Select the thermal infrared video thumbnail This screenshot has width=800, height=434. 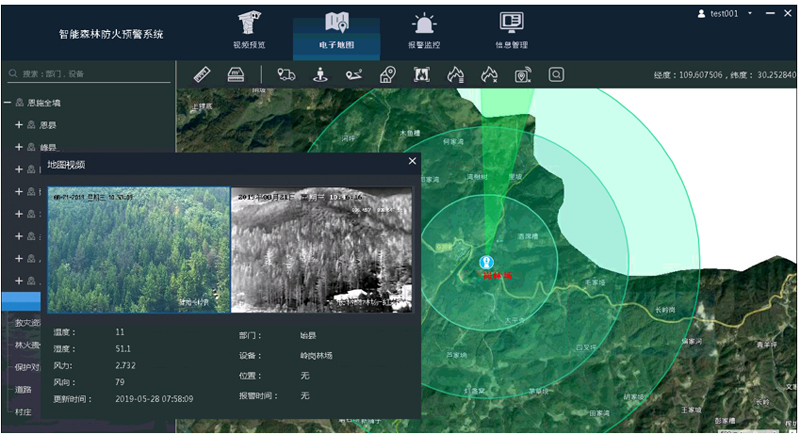pyautogui.click(x=322, y=249)
